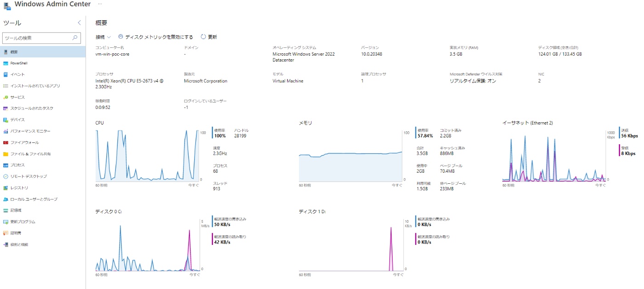Viewport: 644px width, 289px height.
Task: Click the コミット済み value 2.2GB
Action: click(x=446, y=136)
